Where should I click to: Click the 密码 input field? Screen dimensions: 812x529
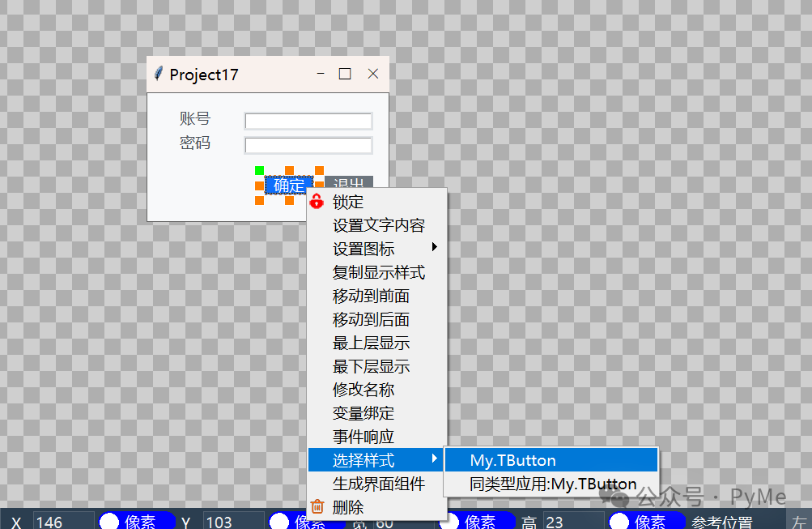tap(308, 146)
